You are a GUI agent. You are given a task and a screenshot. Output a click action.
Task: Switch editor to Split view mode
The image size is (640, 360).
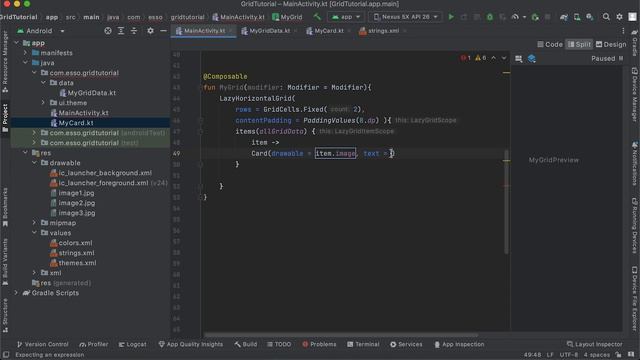pyautogui.click(x=579, y=44)
